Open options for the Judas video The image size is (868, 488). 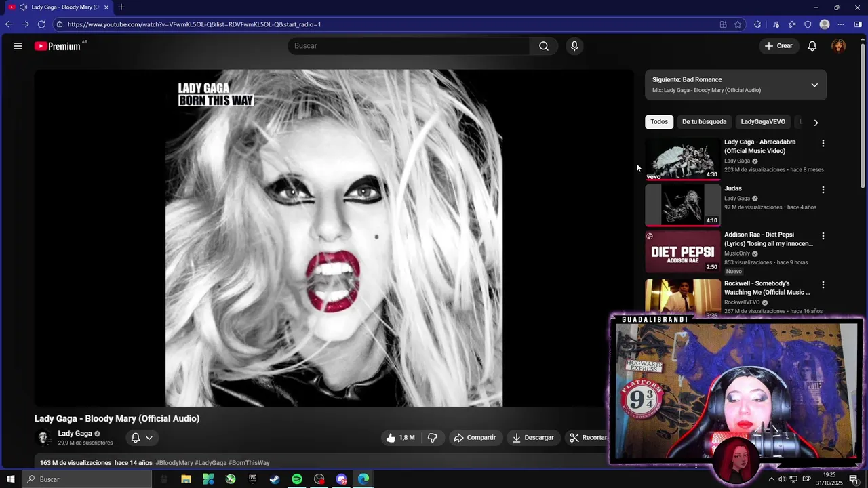coord(823,190)
